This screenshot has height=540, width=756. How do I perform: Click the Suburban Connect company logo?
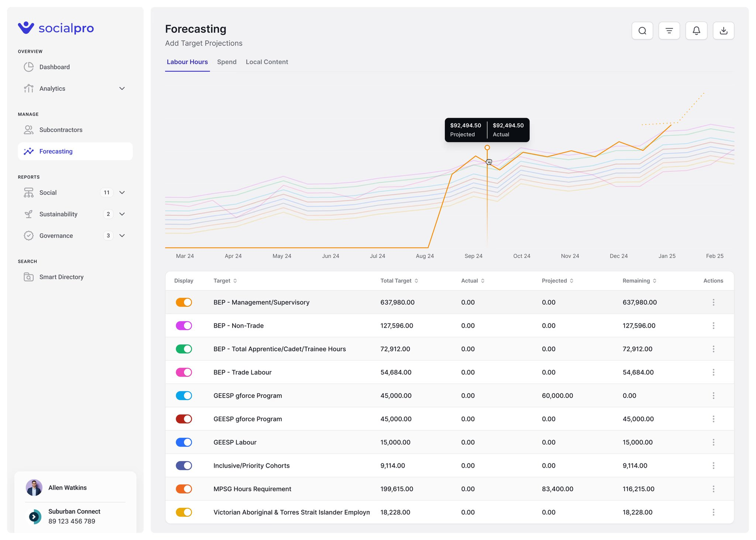click(35, 516)
